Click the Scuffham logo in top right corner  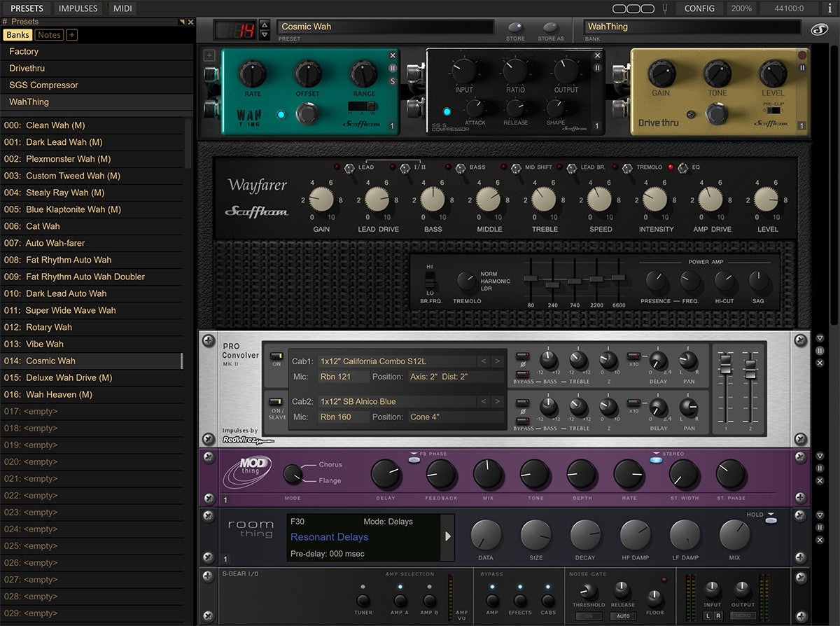(820, 29)
